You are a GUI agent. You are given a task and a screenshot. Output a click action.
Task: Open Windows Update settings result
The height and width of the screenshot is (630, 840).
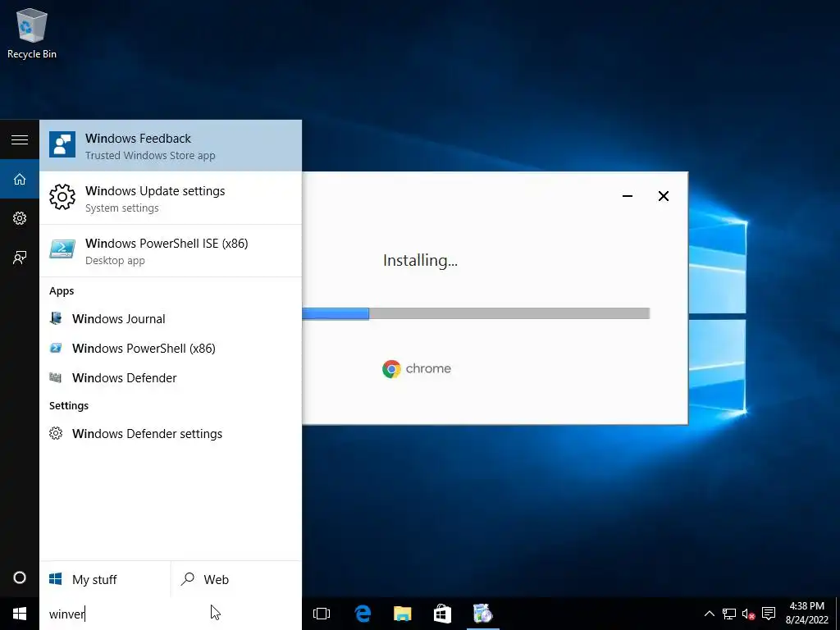171,199
